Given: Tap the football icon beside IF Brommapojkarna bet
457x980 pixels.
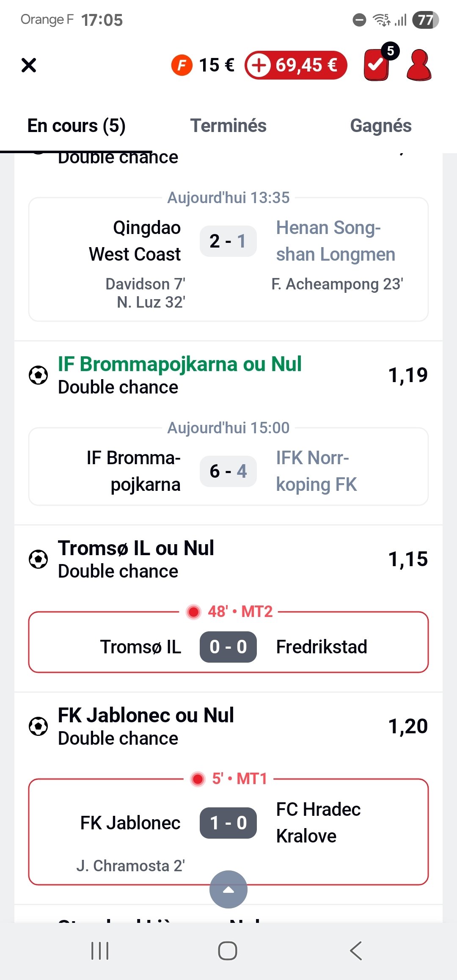Looking at the screenshot, I should (38, 375).
